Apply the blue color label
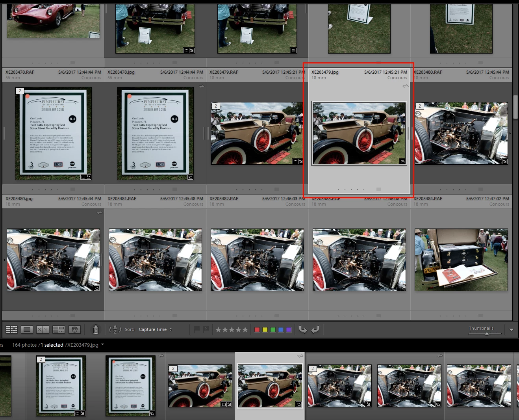Screen dimensions: 519x420 click(281, 330)
